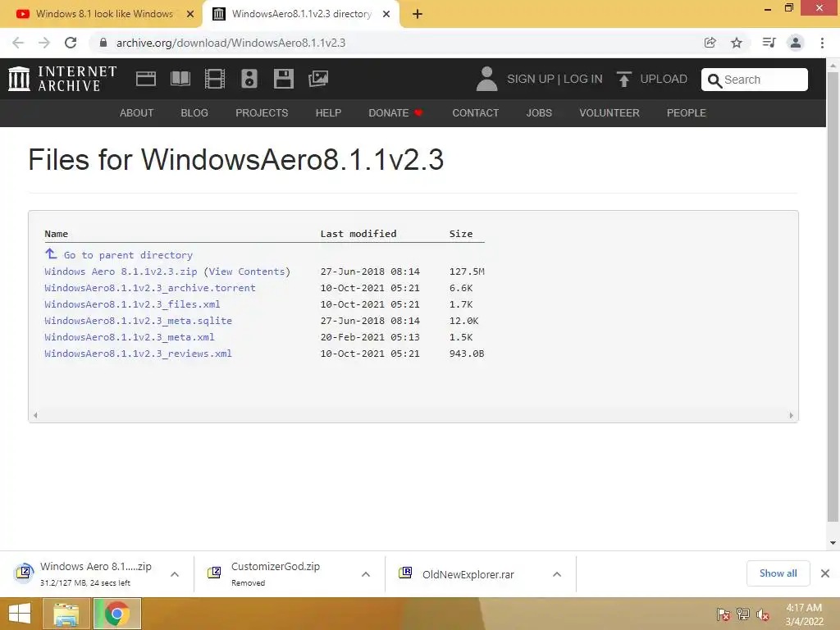Image resolution: width=840 pixels, height=630 pixels.
Task: Open the DONATE menu item
Action: tap(395, 113)
